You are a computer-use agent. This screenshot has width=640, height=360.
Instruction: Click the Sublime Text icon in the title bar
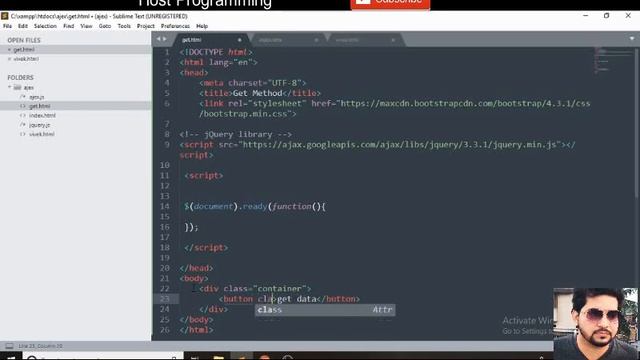[x=4, y=16]
